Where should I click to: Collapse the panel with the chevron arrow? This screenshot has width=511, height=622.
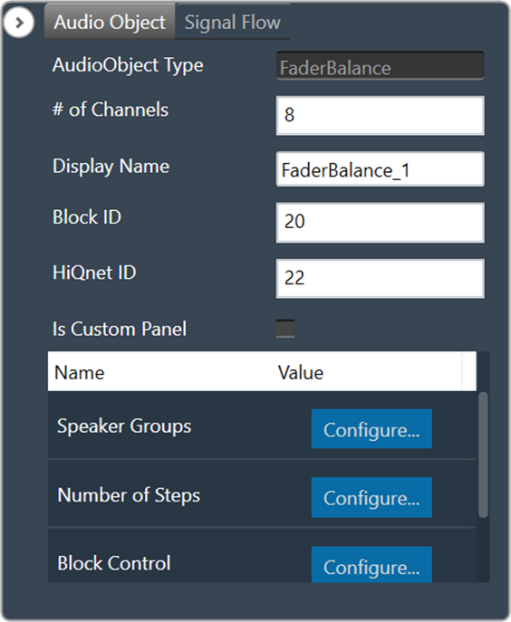[19, 23]
